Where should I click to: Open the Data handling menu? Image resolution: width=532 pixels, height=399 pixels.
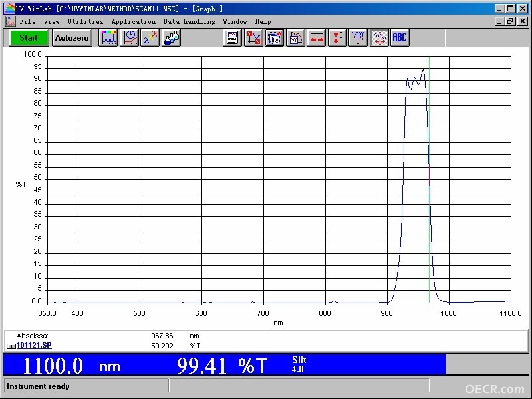point(190,22)
